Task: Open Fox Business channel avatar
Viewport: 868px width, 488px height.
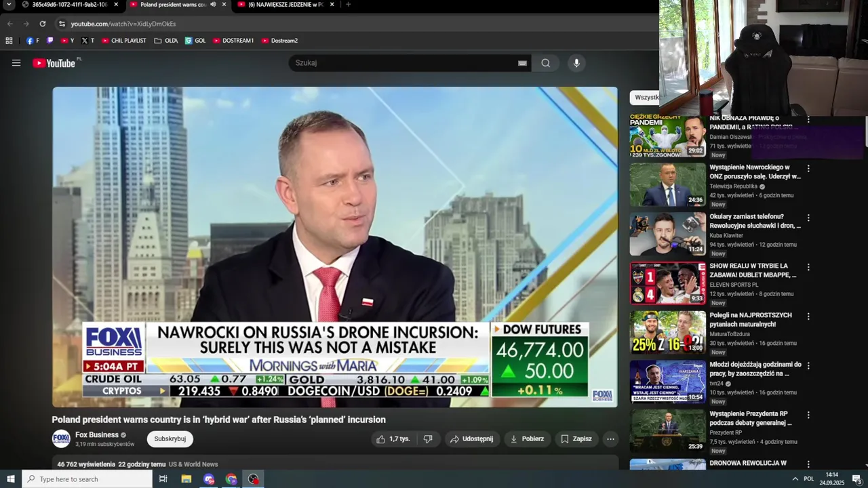Action: click(61, 439)
